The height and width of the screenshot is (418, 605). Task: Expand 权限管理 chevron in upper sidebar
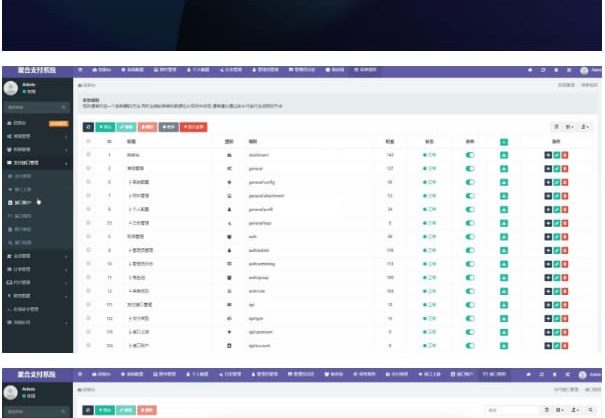click(x=66, y=150)
